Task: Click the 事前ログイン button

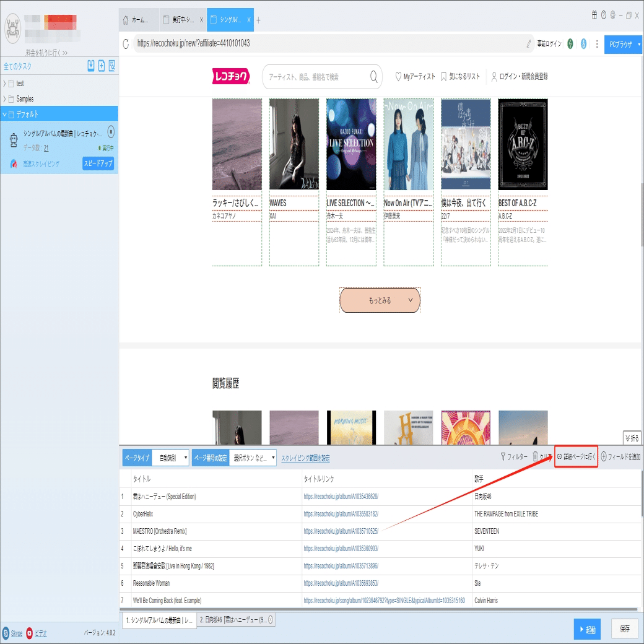Action: coord(549,43)
